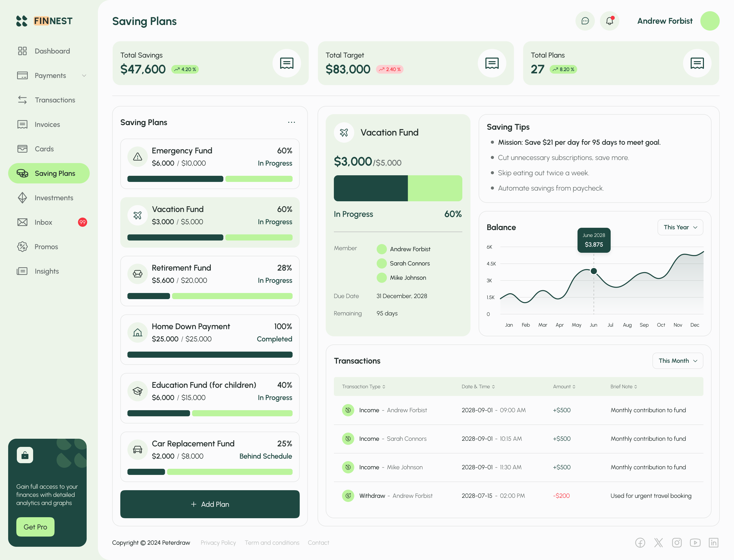
Task: Click the Total Savings report icon
Action: [286, 63]
